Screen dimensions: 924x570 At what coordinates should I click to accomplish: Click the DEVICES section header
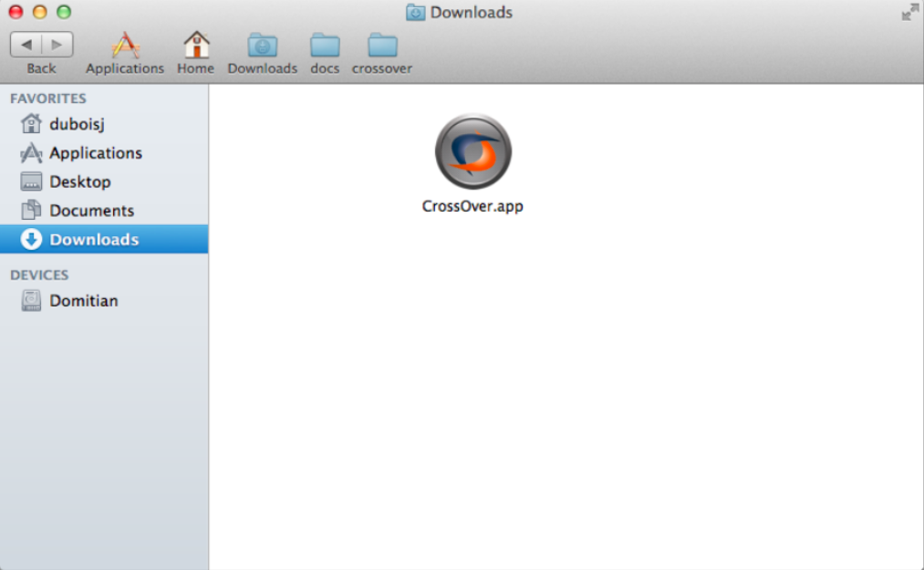point(39,275)
